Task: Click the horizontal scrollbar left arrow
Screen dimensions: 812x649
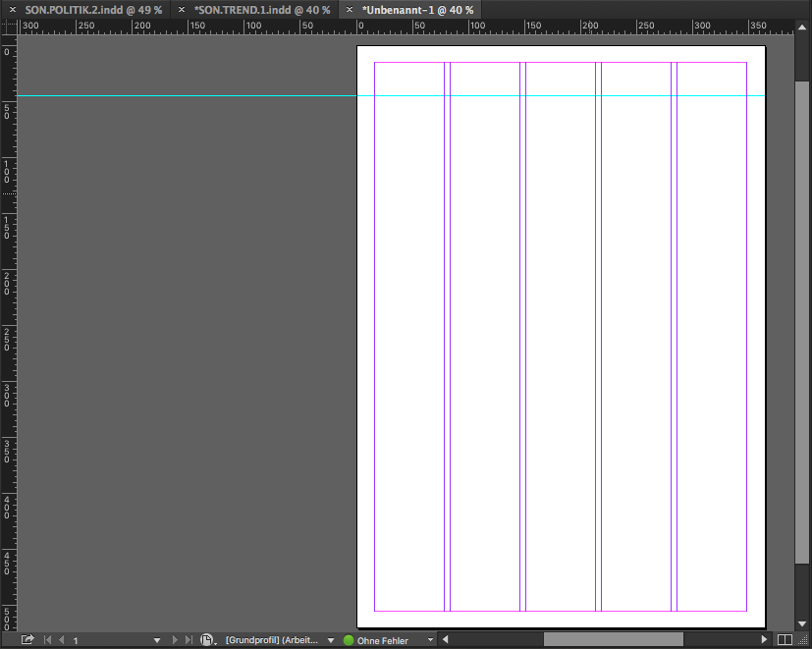Action: click(445, 640)
